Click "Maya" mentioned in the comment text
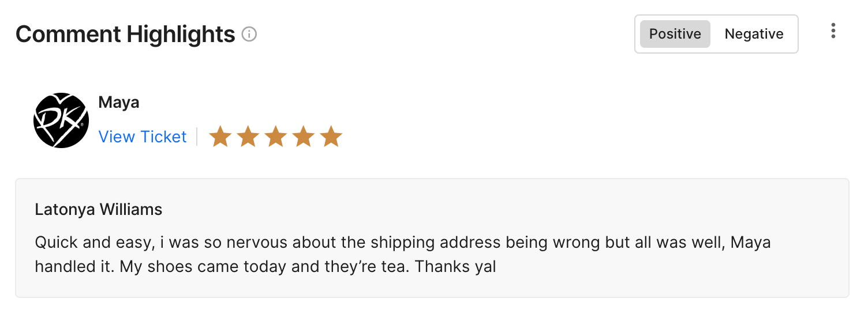The image size is (868, 310). tap(750, 242)
